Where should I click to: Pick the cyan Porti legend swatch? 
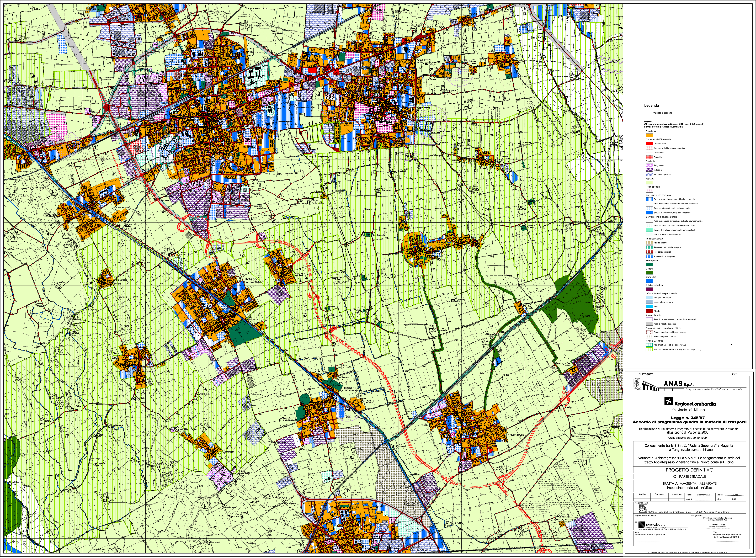(x=649, y=307)
